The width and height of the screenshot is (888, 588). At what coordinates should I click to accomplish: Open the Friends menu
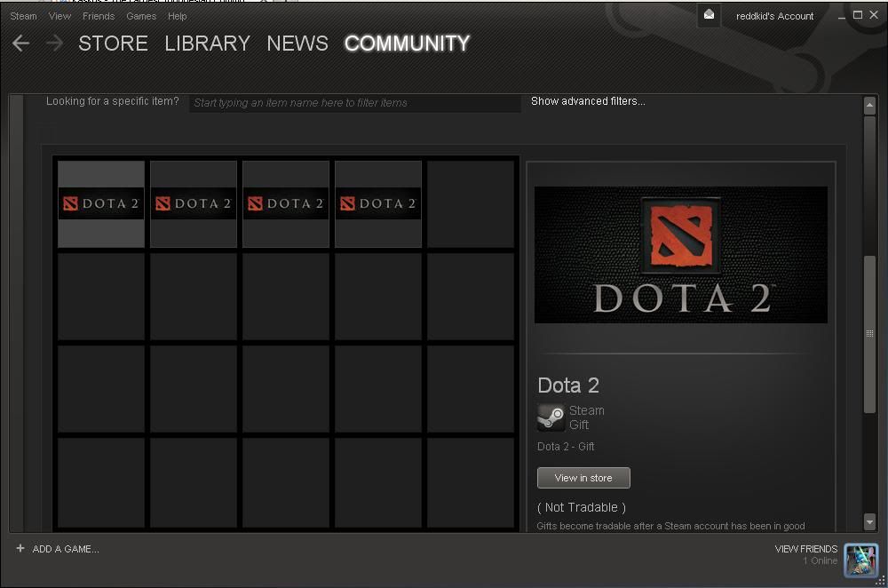(99, 16)
